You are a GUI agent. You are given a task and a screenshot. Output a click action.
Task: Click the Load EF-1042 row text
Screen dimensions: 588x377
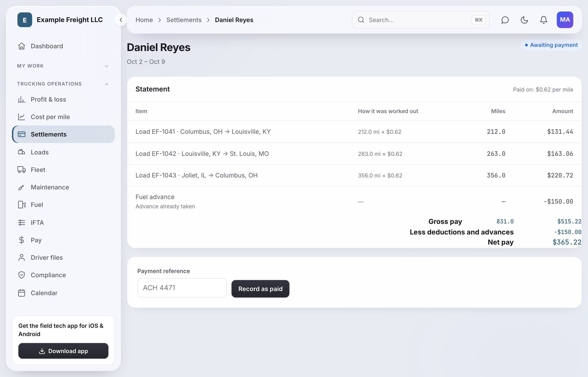(202, 154)
